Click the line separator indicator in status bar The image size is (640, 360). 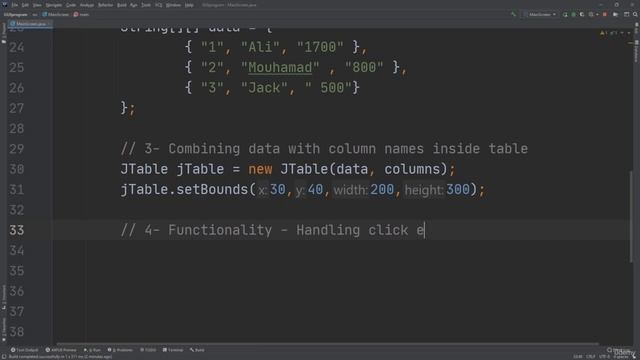(591, 357)
